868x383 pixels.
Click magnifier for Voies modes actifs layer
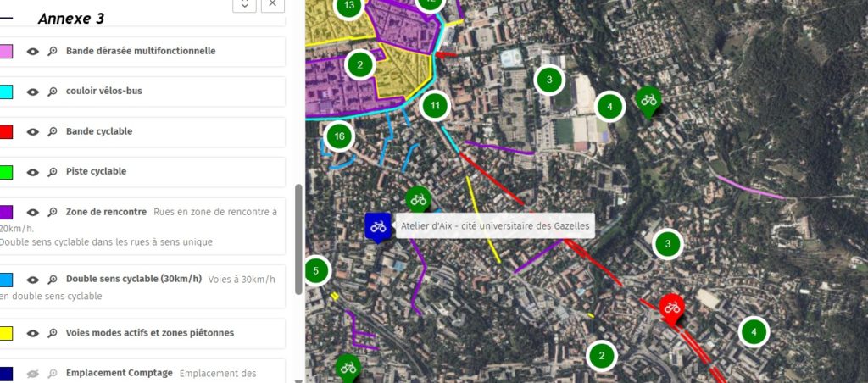[x=52, y=333]
